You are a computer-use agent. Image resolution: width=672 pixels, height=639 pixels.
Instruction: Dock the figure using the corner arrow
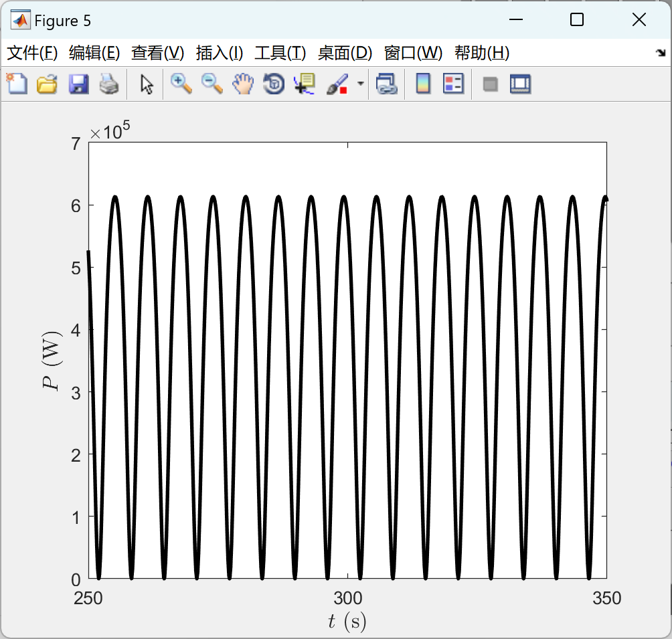tap(661, 53)
